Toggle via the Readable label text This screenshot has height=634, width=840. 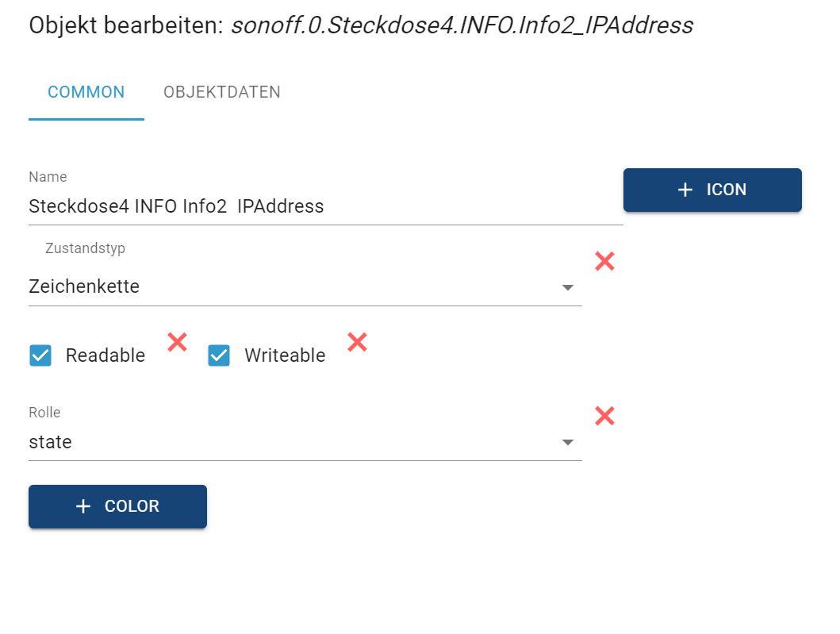(x=105, y=355)
